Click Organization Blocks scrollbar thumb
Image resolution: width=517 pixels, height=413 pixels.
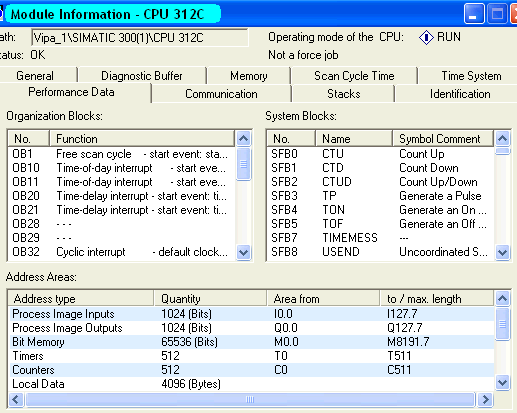[243, 164]
